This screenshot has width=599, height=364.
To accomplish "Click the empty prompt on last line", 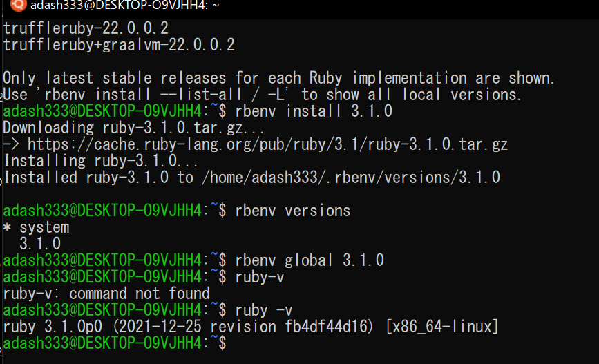I will pyautogui.click(x=115, y=343).
